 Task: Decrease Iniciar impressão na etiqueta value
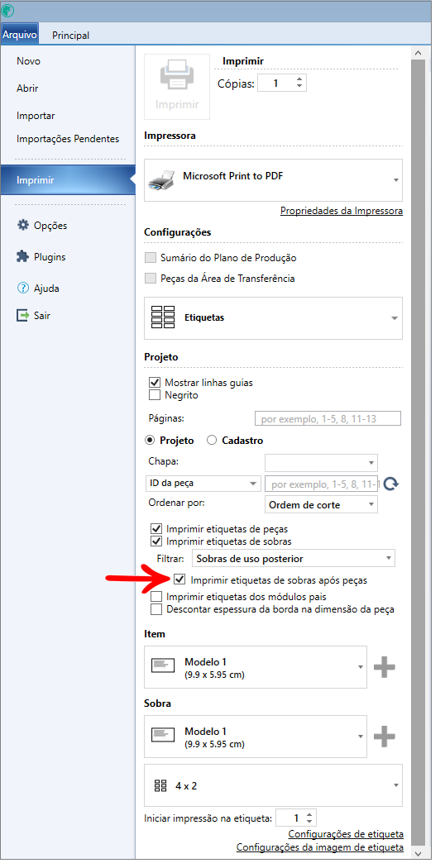[309, 822]
